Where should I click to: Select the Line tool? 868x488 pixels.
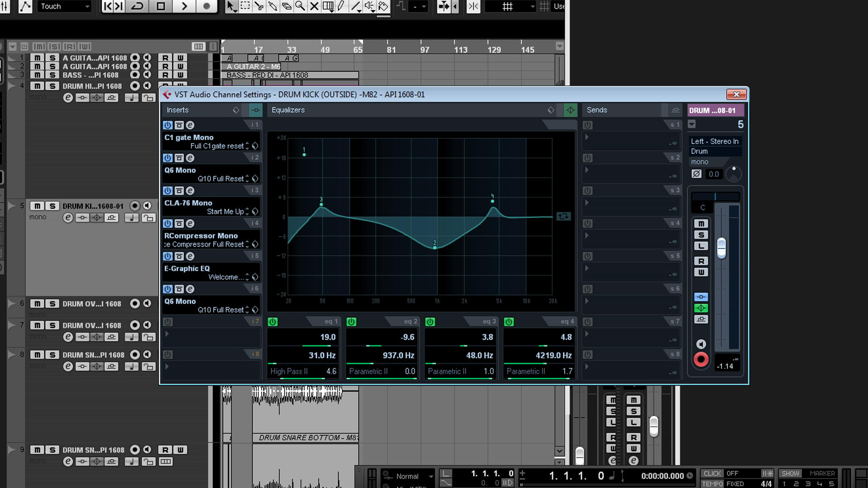click(x=356, y=6)
